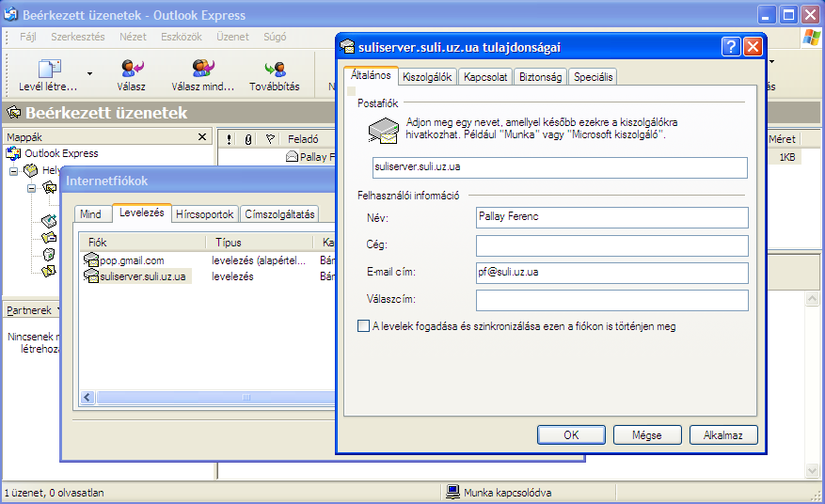Click the Munka kapcsolódva status bar icon

(452, 492)
